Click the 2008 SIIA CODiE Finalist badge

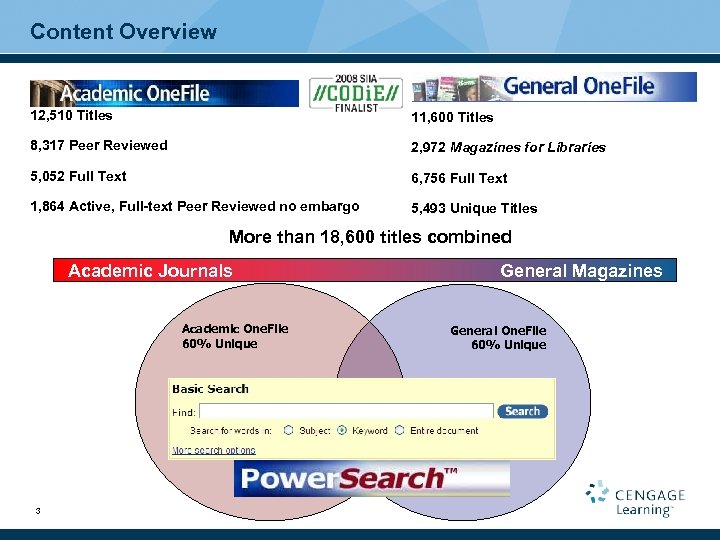pyautogui.click(x=356, y=94)
